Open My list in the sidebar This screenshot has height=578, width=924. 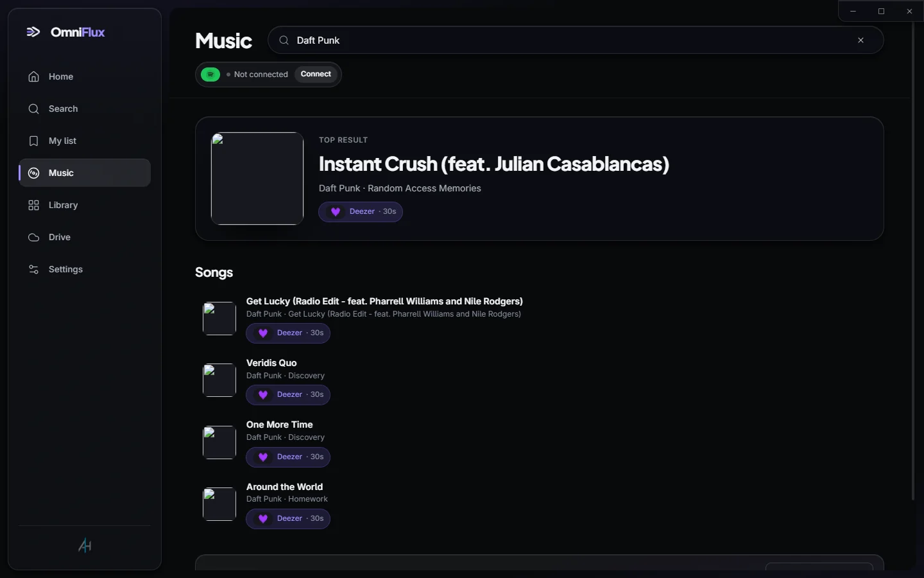85,141
